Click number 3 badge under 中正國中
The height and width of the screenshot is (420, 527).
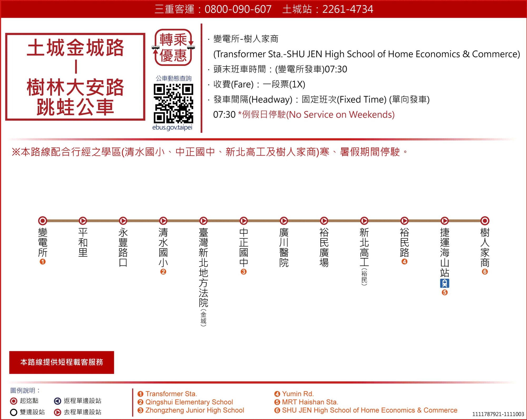[243, 272]
